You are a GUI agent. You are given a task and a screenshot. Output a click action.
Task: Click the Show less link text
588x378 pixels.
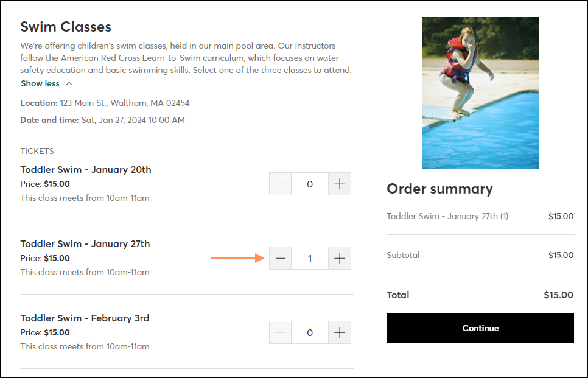[40, 83]
